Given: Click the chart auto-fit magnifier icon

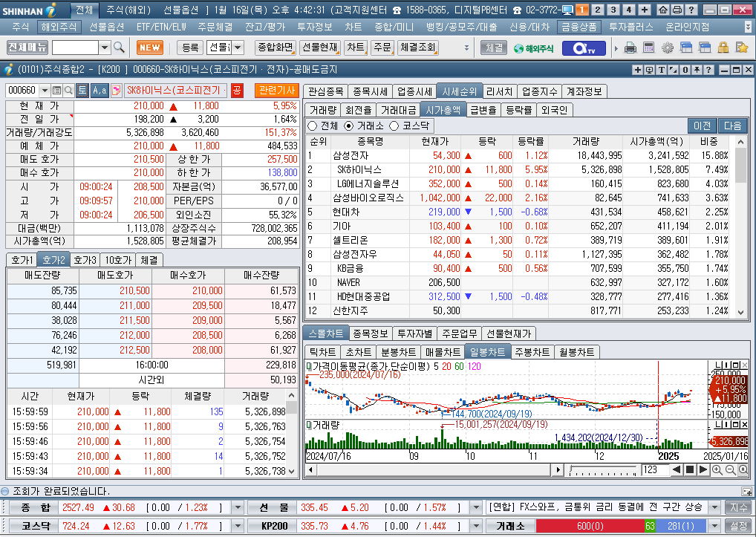Looking at the screenshot, I should pyautogui.click(x=743, y=469).
